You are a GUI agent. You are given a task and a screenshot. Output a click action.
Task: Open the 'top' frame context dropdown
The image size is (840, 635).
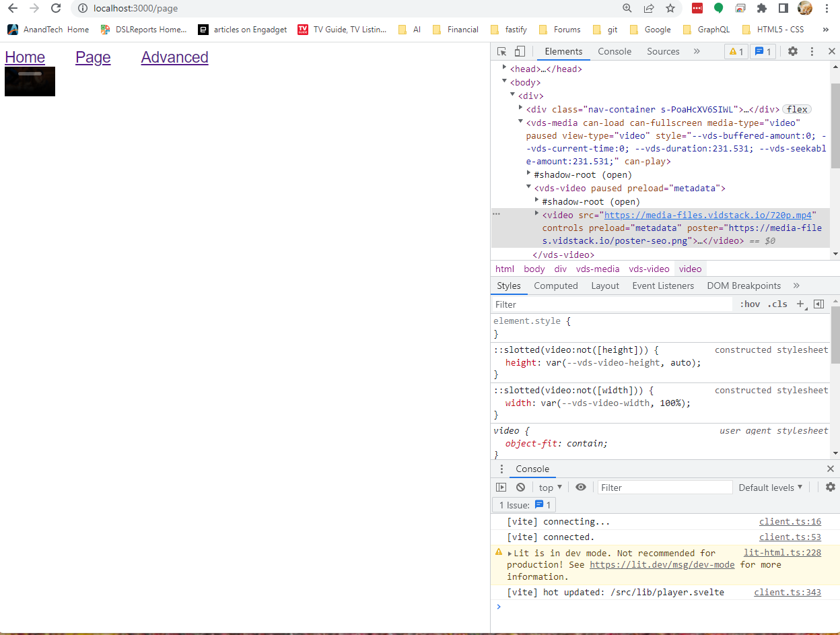tap(549, 487)
